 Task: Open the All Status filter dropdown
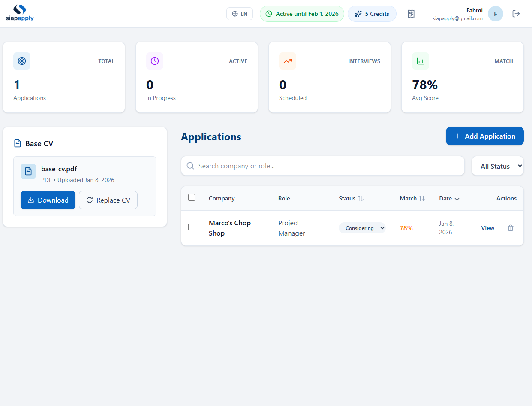click(x=498, y=166)
